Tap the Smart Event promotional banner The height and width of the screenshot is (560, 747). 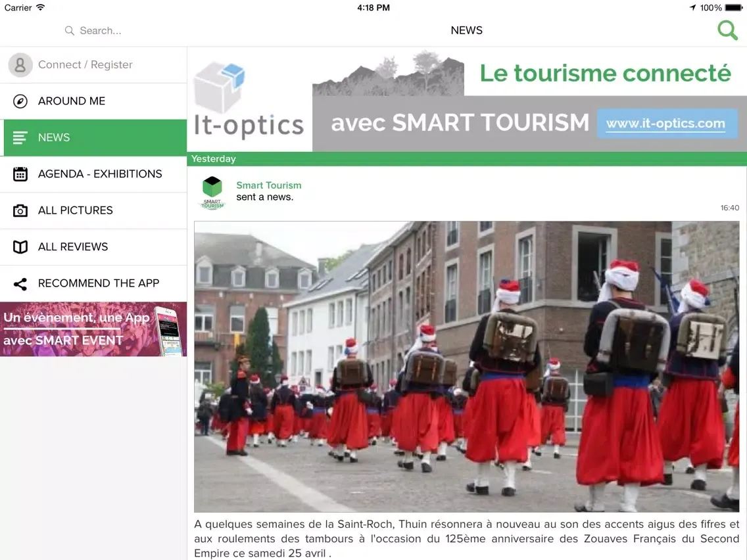click(93, 329)
